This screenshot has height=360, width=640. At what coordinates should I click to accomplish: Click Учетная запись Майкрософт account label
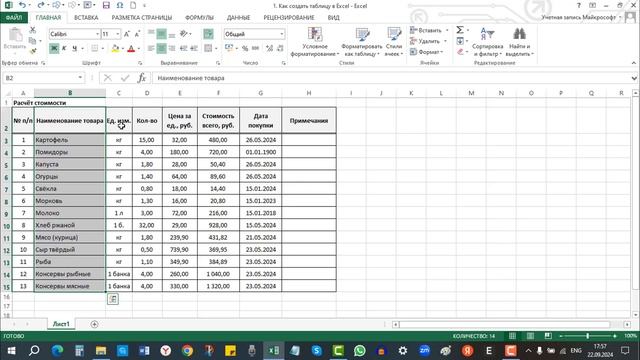[x=578, y=18]
